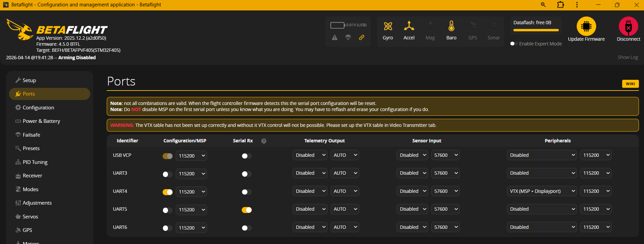Click the Show Log link
The height and width of the screenshot is (244, 644).
628,57
